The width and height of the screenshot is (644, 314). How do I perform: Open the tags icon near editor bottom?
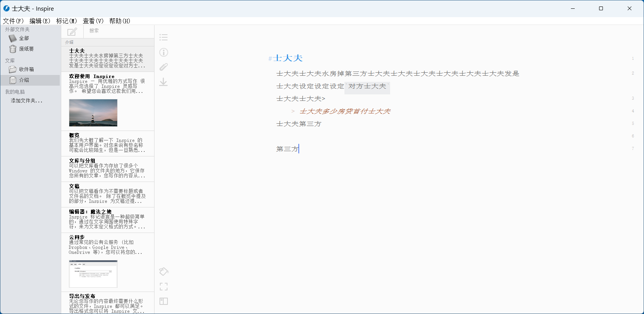pyautogui.click(x=164, y=271)
